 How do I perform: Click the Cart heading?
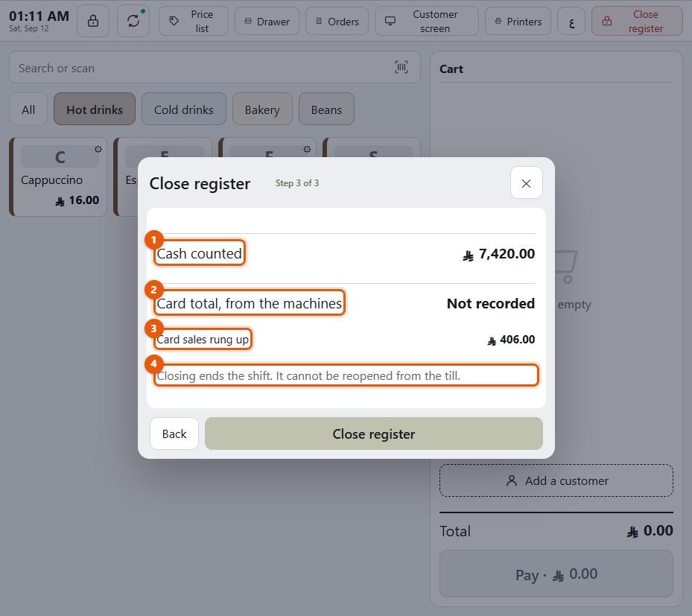point(451,69)
